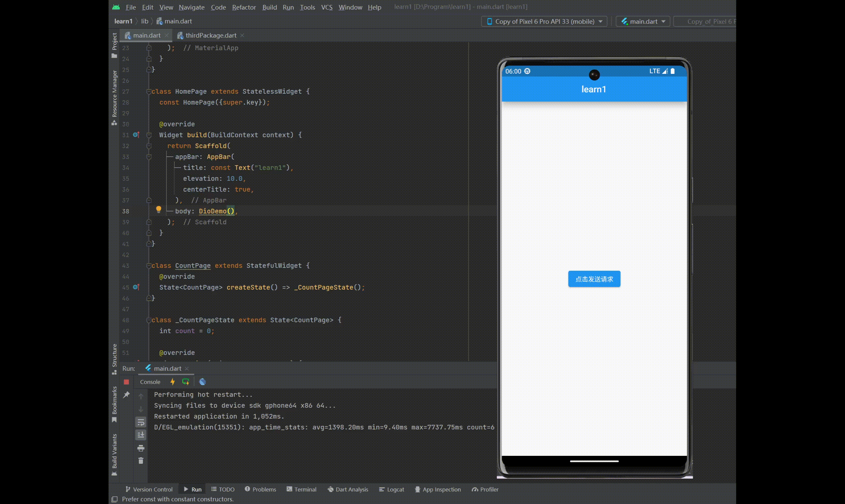Click the Flutter Hot Reload lightning icon

click(173, 382)
